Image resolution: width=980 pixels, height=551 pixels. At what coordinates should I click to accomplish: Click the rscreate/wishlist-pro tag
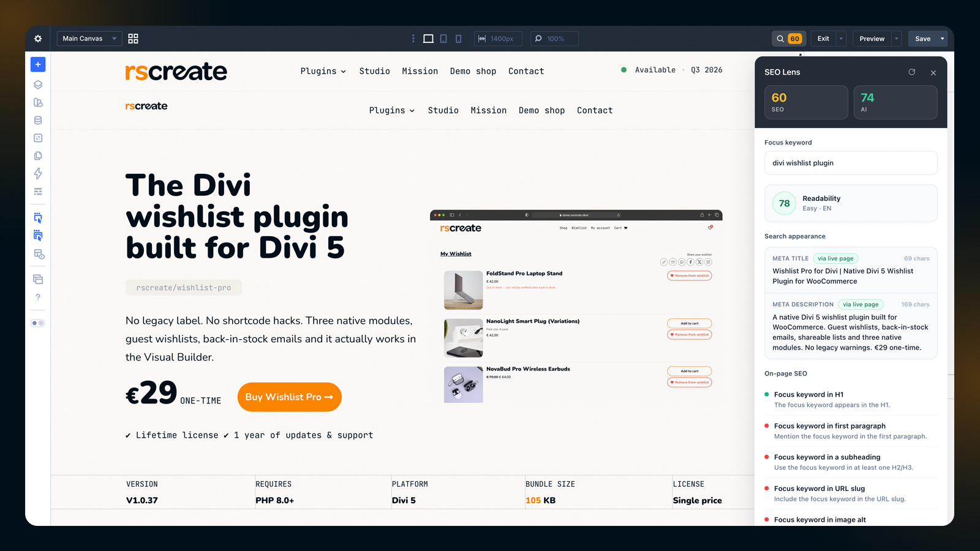184,288
